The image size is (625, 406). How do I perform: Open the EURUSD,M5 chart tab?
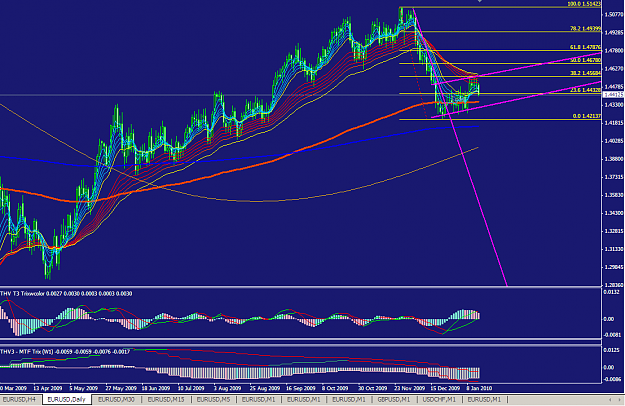[x=213, y=399]
